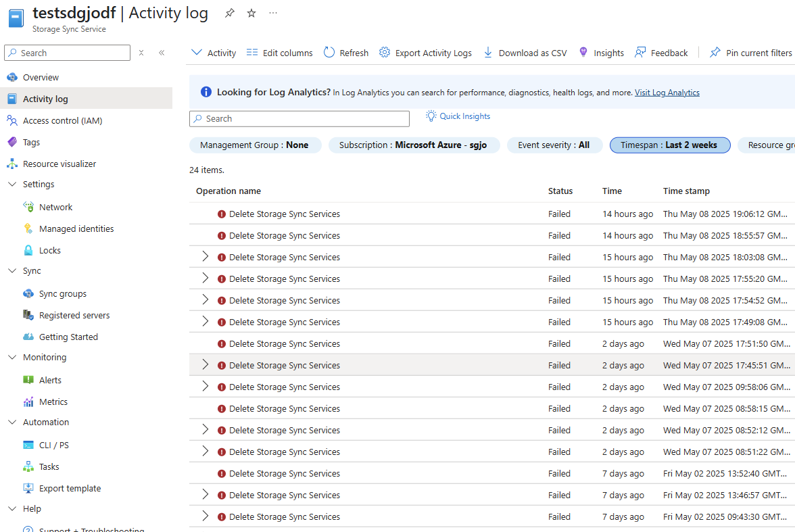Open the Activity log menu item
The image size is (795, 532).
[87, 99]
